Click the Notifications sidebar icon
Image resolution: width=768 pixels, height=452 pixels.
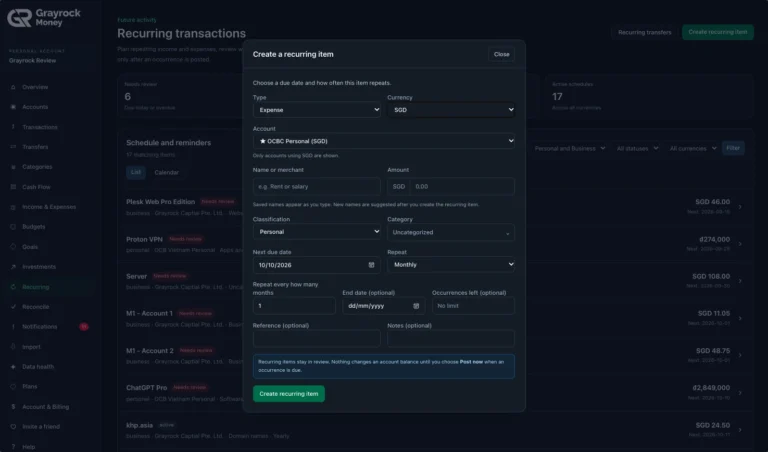pos(13,327)
